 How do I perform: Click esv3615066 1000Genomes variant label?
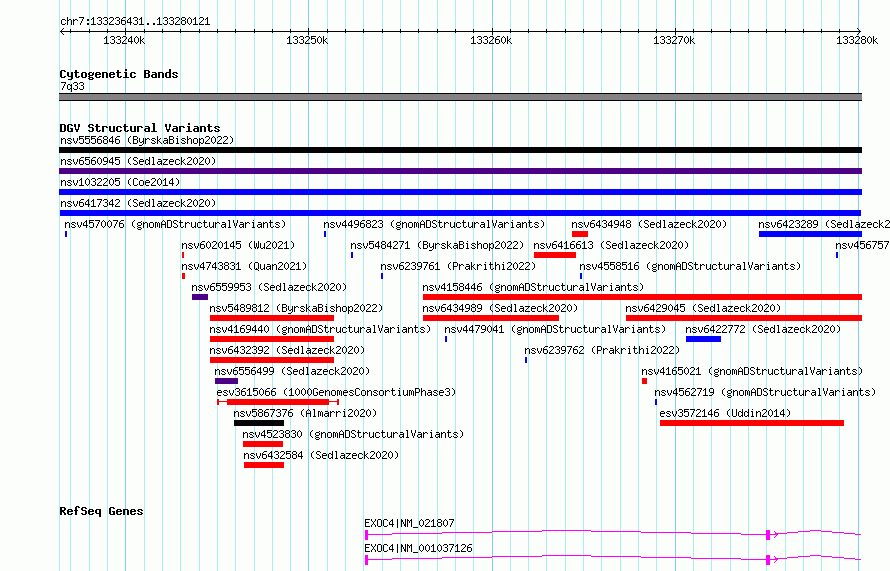[x=336, y=392]
